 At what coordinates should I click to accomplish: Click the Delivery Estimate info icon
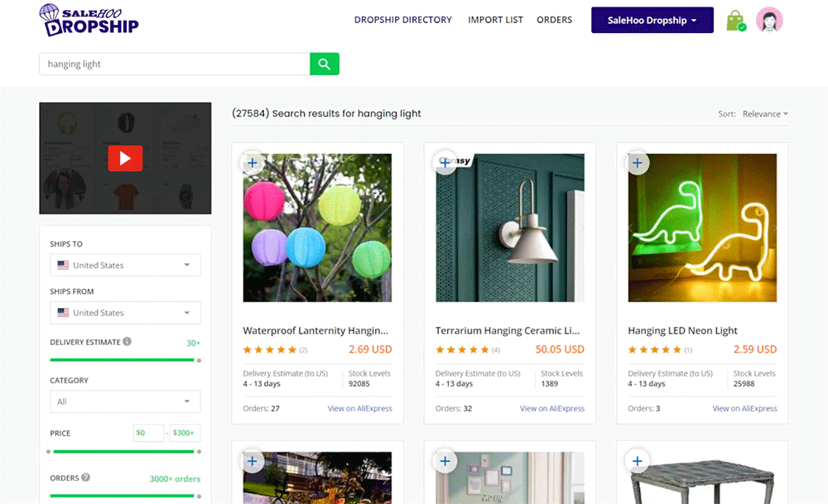[x=128, y=342]
